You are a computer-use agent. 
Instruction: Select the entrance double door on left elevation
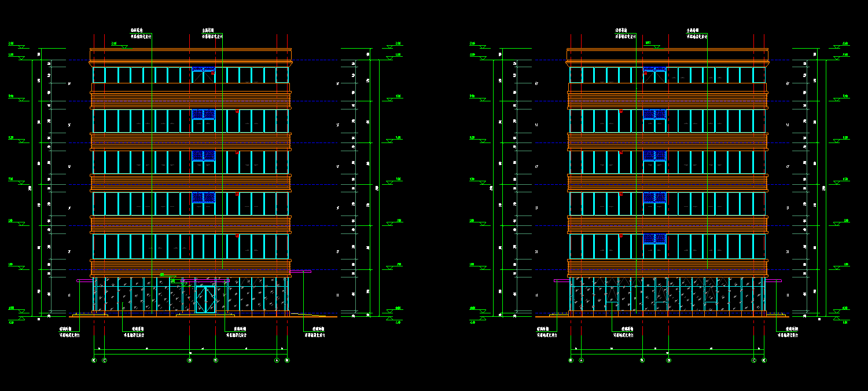[x=205, y=299]
